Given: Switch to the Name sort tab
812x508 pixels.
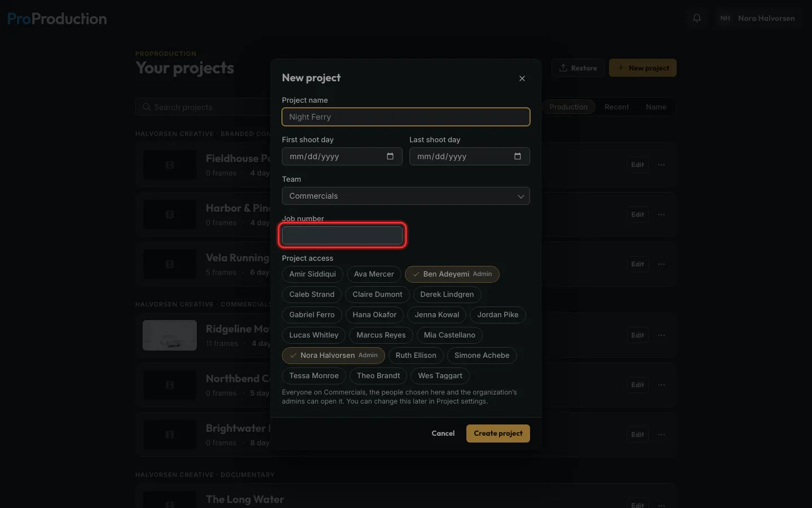Looking at the screenshot, I should [656, 107].
